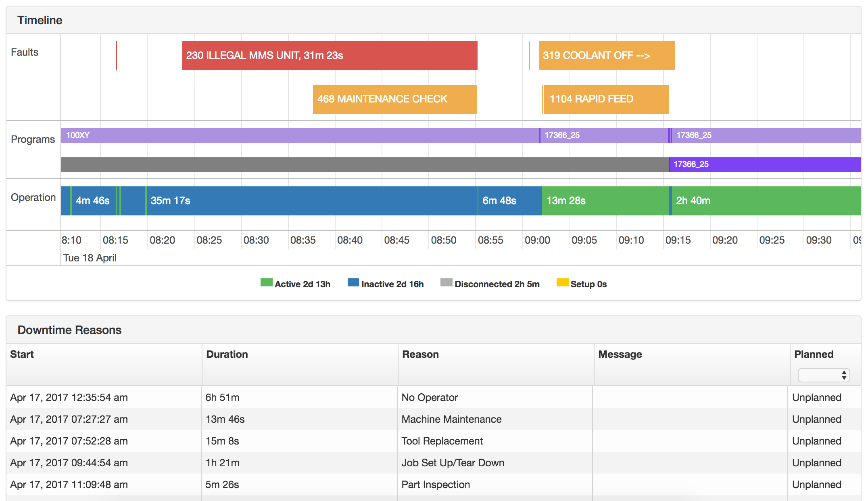This screenshot has width=868, height=501.
Task: Sort by the Duration column header
Action: (x=227, y=354)
